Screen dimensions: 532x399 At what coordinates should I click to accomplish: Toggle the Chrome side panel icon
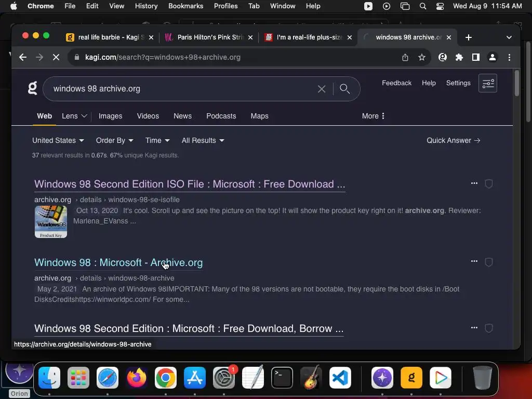tap(476, 57)
